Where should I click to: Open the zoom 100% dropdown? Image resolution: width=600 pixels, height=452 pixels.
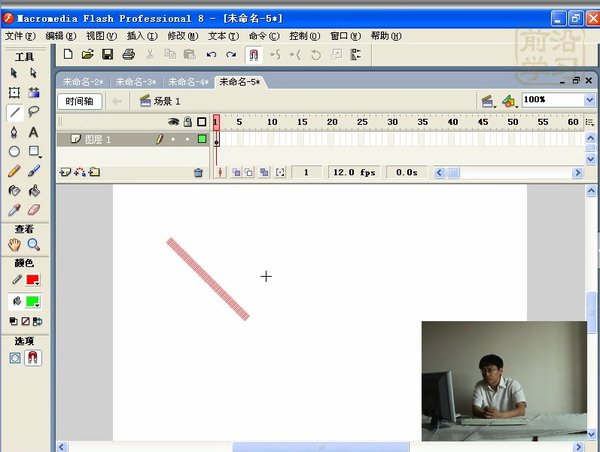point(589,100)
